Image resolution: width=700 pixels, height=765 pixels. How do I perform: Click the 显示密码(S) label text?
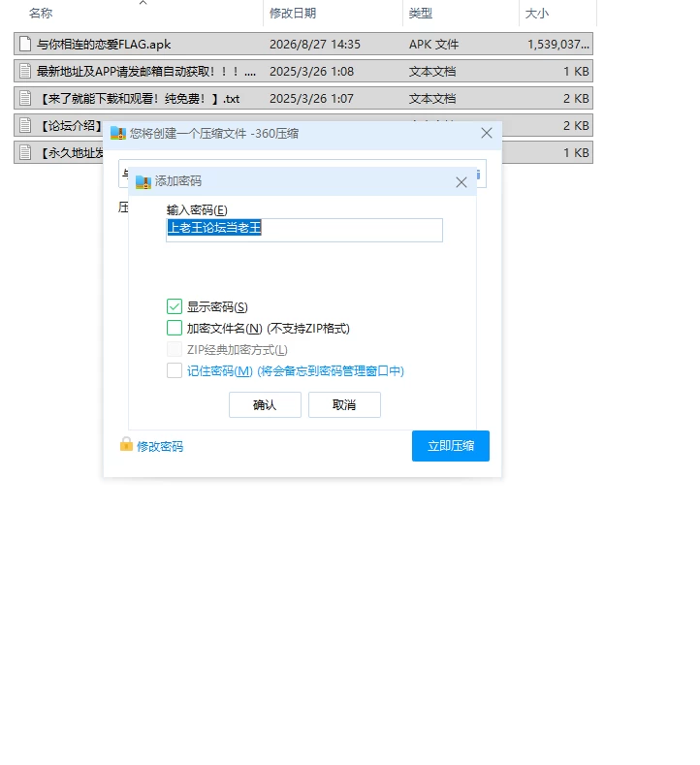pos(217,307)
